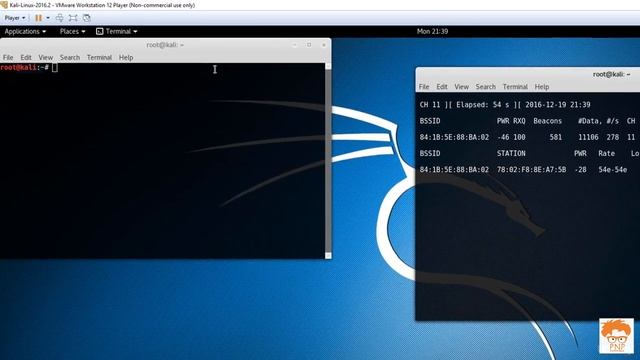Viewport: 640px width, 360px height.
Task: Open the clock showing Mon 21:39
Action: click(432, 31)
